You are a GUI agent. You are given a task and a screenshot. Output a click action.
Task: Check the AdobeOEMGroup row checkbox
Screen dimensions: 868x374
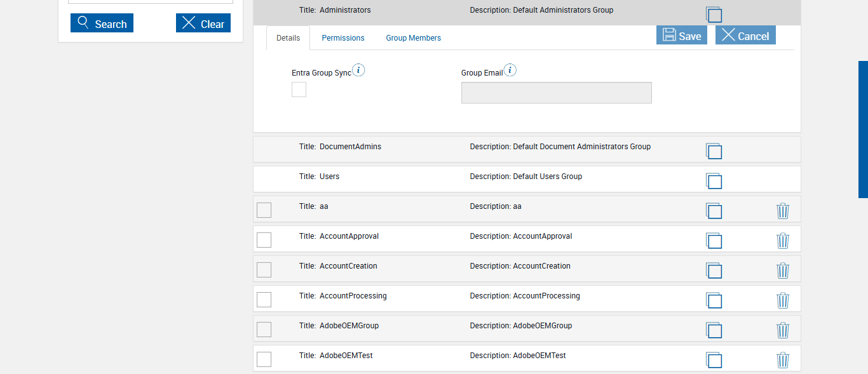click(264, 330)
